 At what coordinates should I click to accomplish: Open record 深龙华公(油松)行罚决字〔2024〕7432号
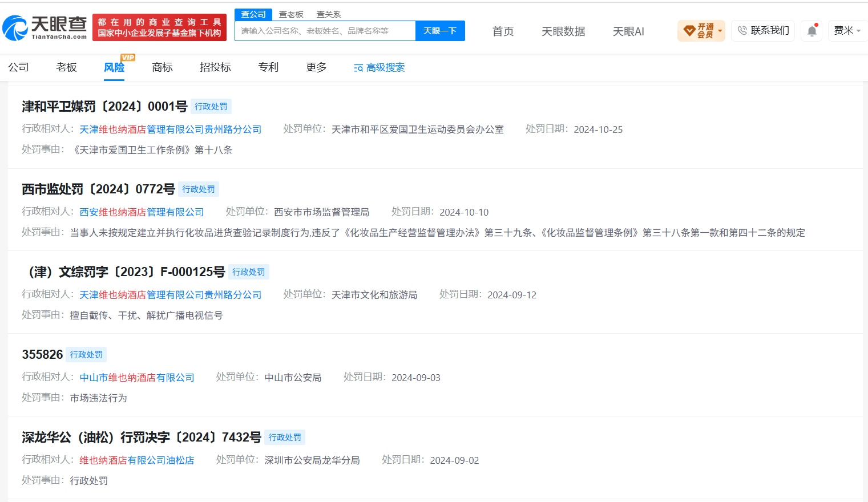point(142,438)
